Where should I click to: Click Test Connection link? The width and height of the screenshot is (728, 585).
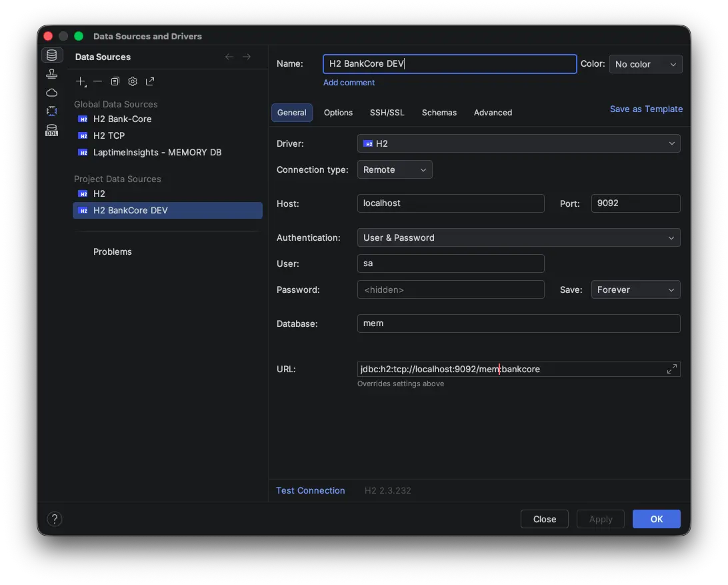coord(310,491)
